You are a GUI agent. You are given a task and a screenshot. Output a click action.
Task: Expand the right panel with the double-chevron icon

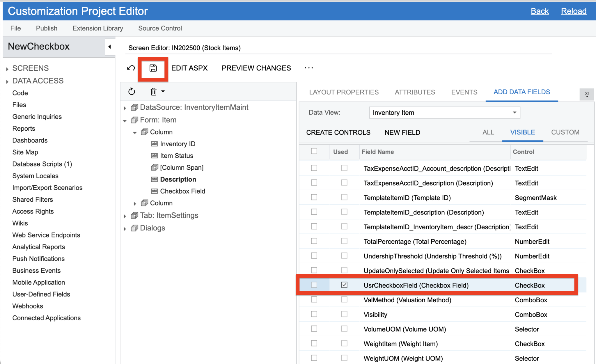point(587,94)
